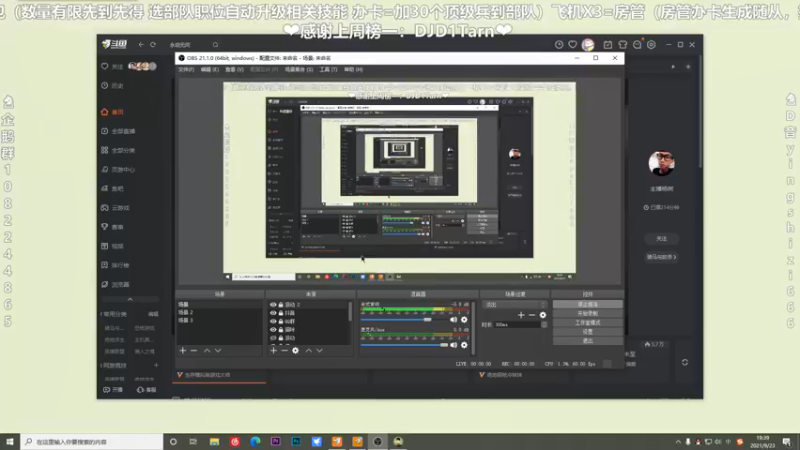Mute 台式音频 with its speaker icon
This screenshot has width=800, height=450.
coord(453,319)
